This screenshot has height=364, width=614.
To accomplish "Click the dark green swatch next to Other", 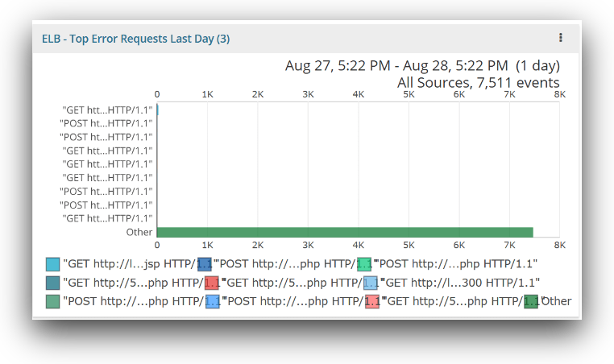I will [532, 302].
